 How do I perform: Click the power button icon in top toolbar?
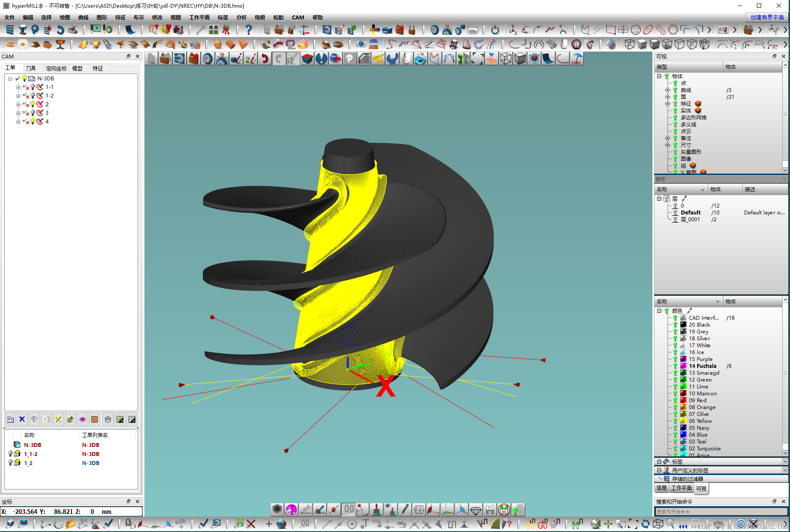pos(495,30)
